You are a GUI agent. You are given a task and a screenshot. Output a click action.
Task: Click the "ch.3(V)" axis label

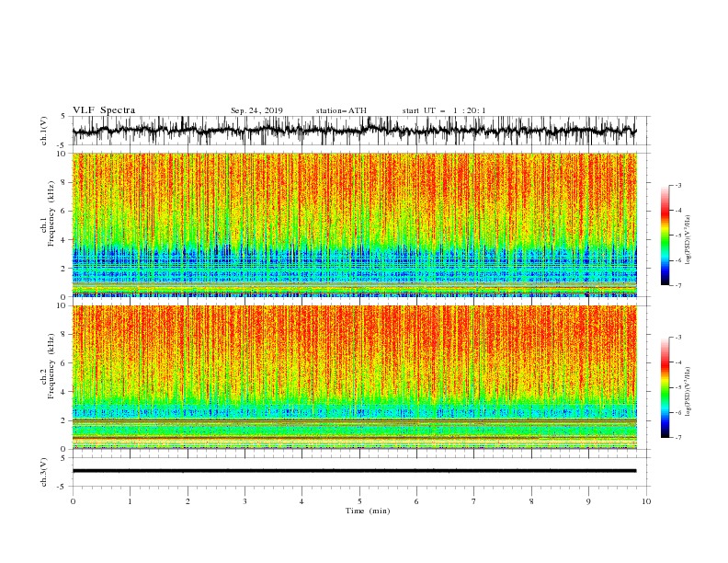44,472
